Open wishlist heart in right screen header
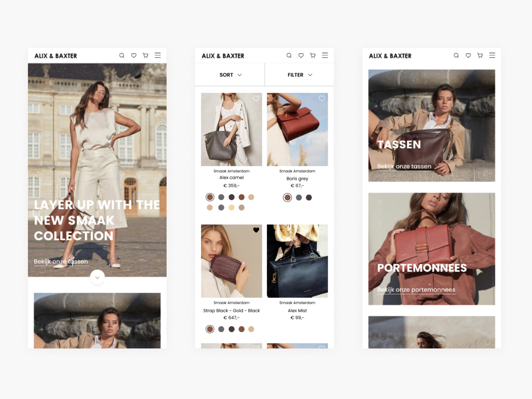The height and width of the screenshot is (399, 532). pos(468,56)
